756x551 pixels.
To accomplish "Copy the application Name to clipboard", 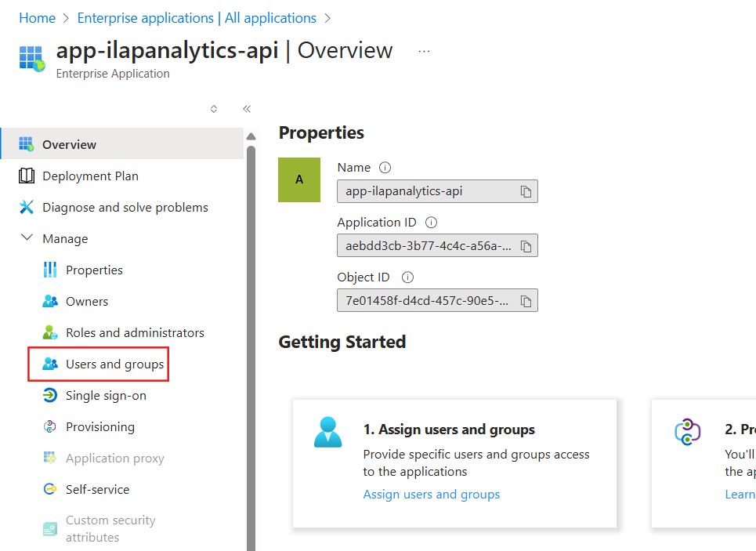I will click(x=526, y=191).
